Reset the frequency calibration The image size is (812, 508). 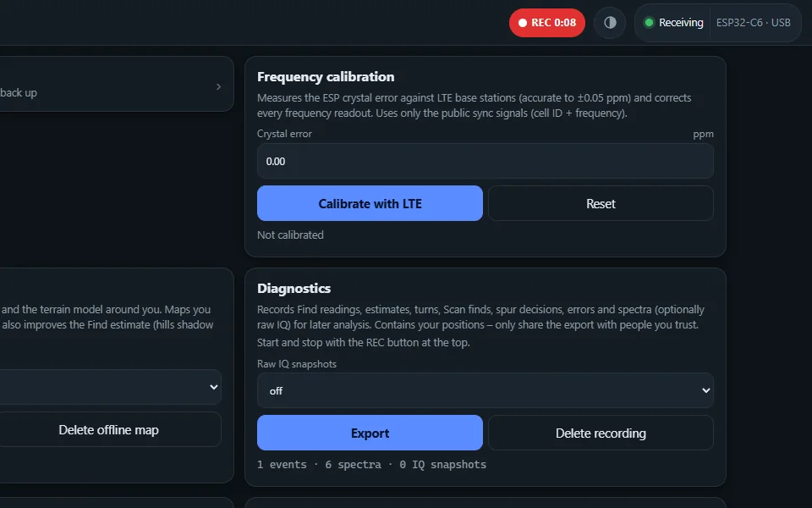pos(601,204)
